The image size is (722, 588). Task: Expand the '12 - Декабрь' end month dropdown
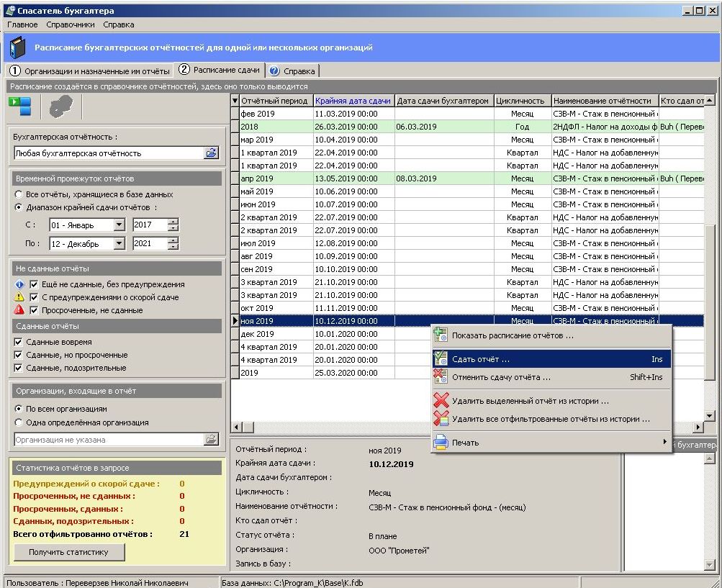[x=119, y=244]
